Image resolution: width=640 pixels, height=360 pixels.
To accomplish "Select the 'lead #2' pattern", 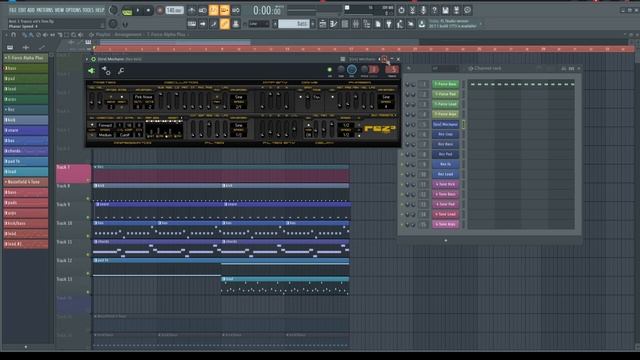I will (26, 244).
